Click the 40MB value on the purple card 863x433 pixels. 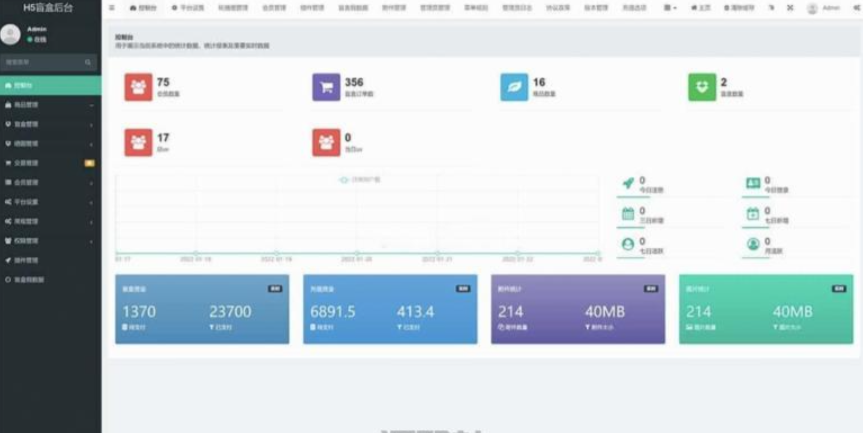[605, 312]
